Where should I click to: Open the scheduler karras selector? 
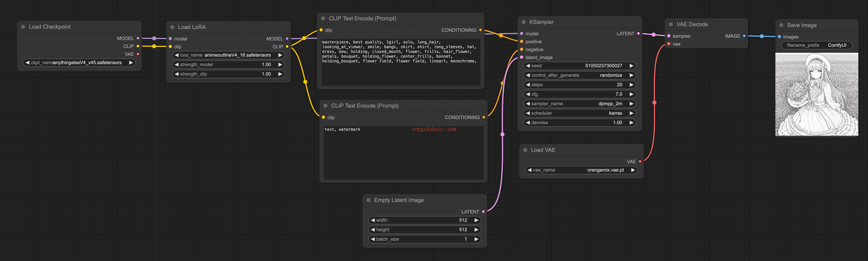point(580,113)
